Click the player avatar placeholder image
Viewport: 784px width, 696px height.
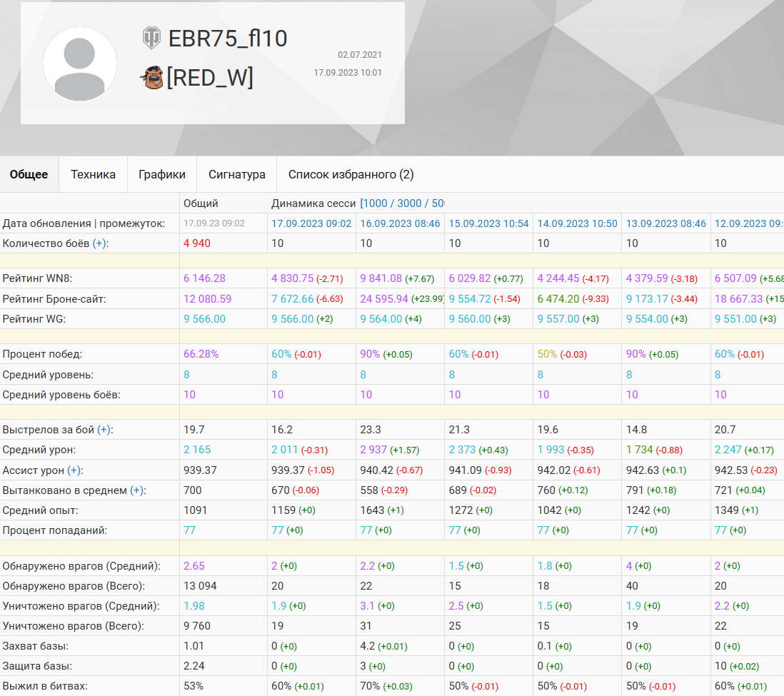point(80,64)
